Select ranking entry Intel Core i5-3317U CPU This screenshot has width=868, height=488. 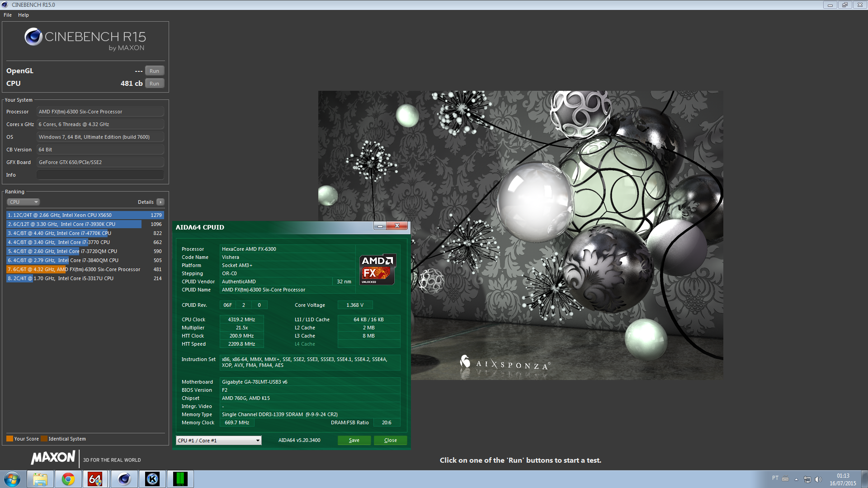pos(85,278)
